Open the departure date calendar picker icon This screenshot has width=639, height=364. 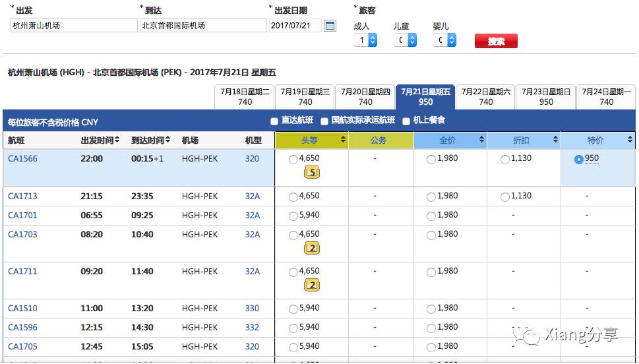[x=330, y=26]
